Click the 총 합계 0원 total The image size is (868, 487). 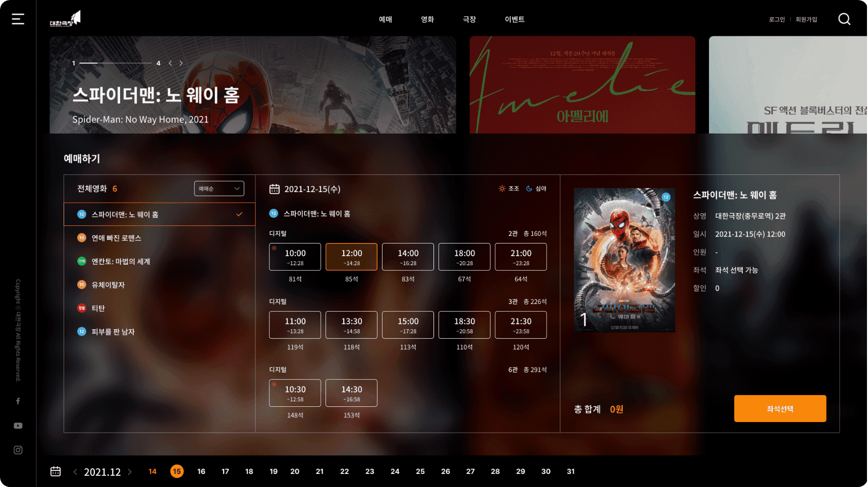tap(599, 409)
